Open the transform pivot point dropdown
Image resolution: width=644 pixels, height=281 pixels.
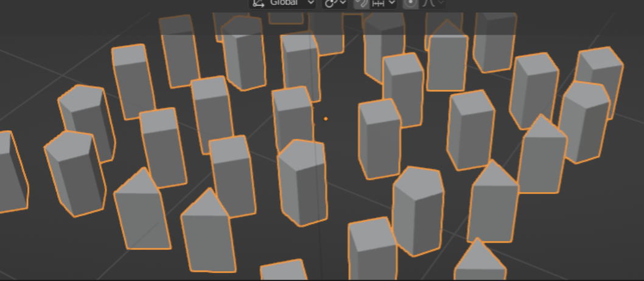(335, 3)
